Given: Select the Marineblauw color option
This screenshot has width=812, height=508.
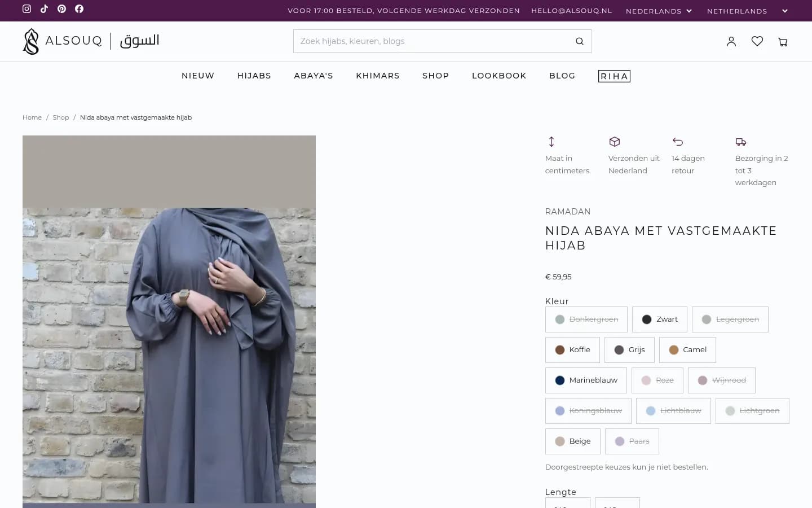Looking at the screenshot, I should 586,380.
